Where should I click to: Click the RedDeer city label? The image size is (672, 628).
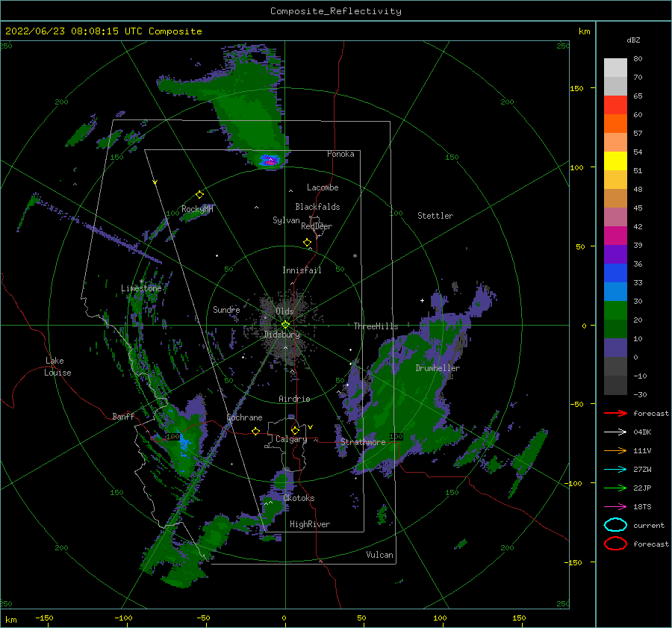[x=317, y=226]
